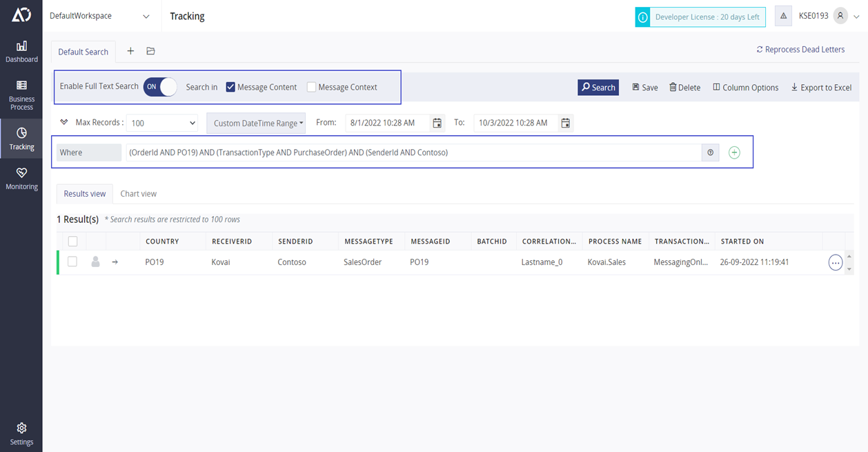Viewport: 868px width, 452px height.
Task: Click Export to Excel
Action: (821, 88)
